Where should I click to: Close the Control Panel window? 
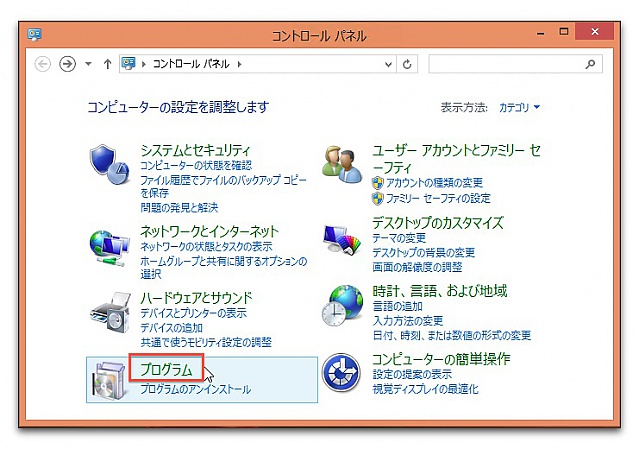[595, 32]
